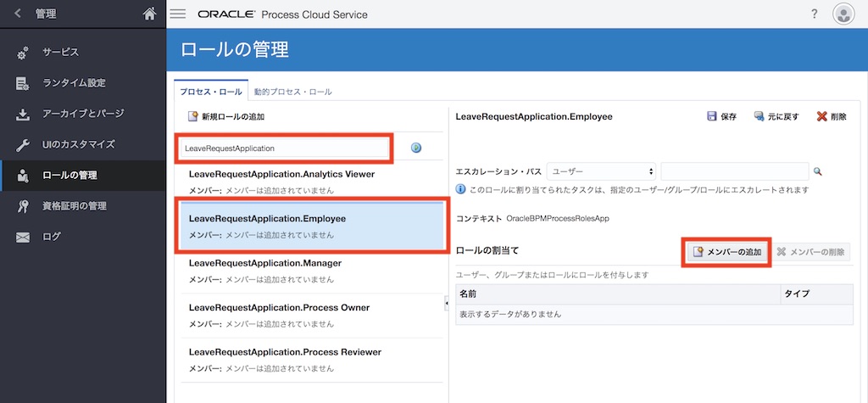This screenshot has height=403, width=868.
Task: Click the 保存 save button
Action: 722,116
